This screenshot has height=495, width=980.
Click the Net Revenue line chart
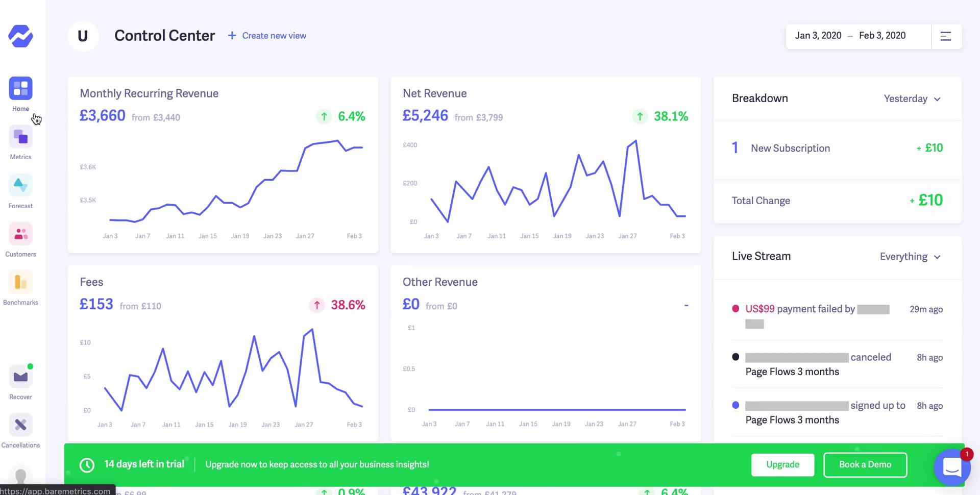(x=558, y=181)
